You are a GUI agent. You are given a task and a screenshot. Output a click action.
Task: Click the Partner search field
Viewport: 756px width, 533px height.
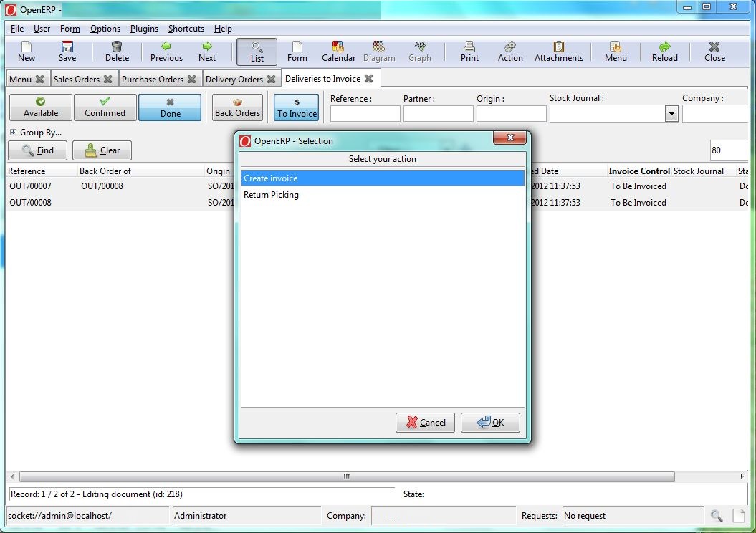[x=439, y=114]
